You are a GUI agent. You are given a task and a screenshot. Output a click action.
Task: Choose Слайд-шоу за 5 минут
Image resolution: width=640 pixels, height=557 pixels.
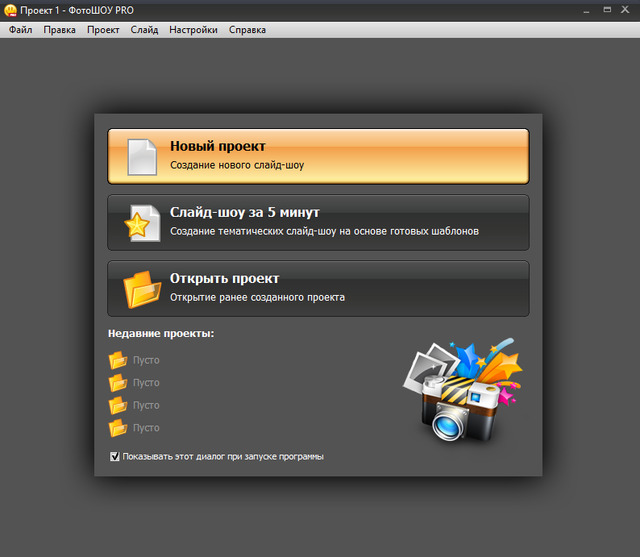318,222
